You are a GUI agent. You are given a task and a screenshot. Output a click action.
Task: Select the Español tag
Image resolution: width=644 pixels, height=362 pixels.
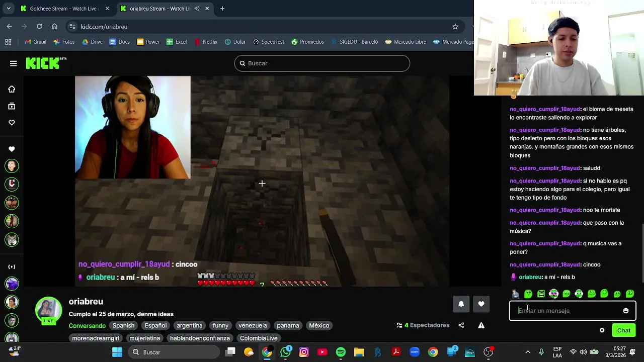(x=155, y=325)
